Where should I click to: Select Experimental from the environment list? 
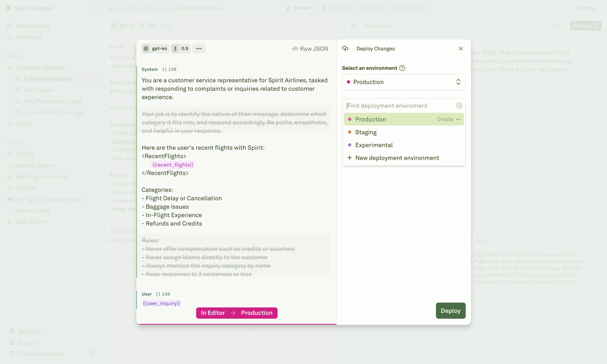404,145
